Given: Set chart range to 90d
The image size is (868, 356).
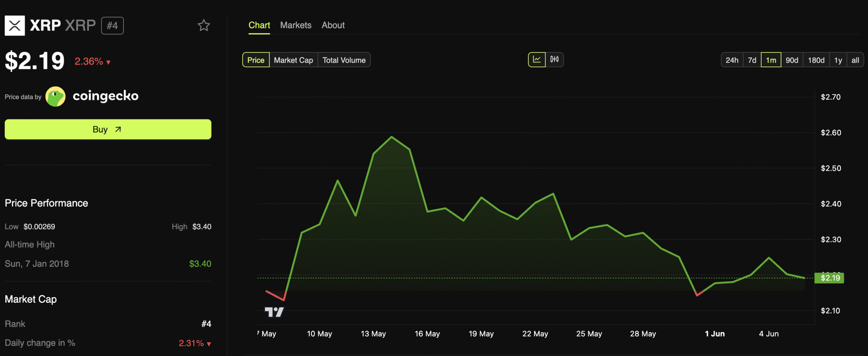Looking at the screenshot, I should (792, 60).
